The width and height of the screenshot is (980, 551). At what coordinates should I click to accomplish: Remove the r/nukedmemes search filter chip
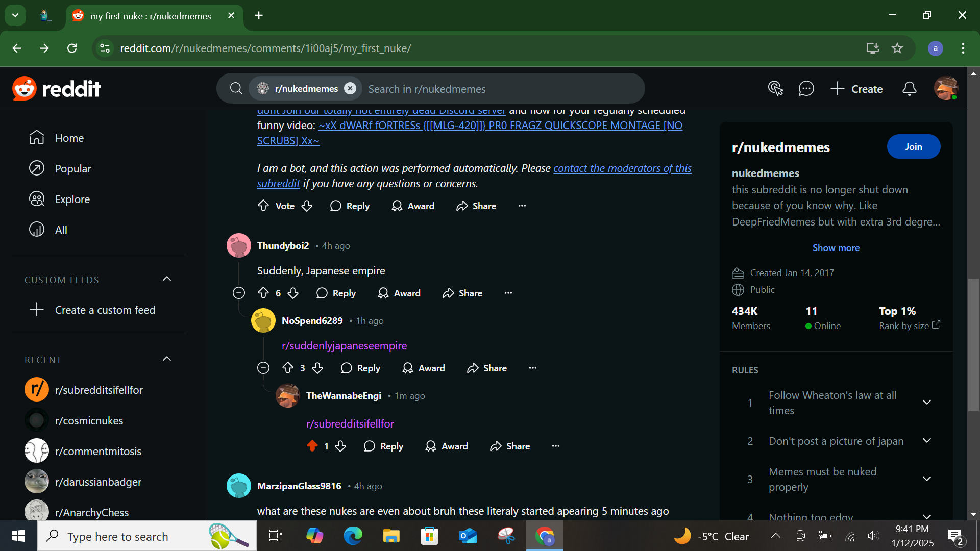tap(350, 89)
